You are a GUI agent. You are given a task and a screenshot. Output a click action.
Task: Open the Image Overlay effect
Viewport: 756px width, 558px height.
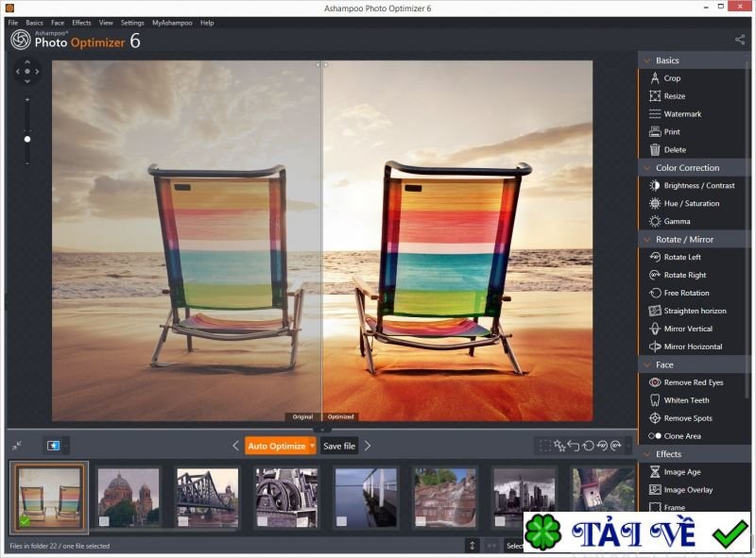(x=682, y=489)
